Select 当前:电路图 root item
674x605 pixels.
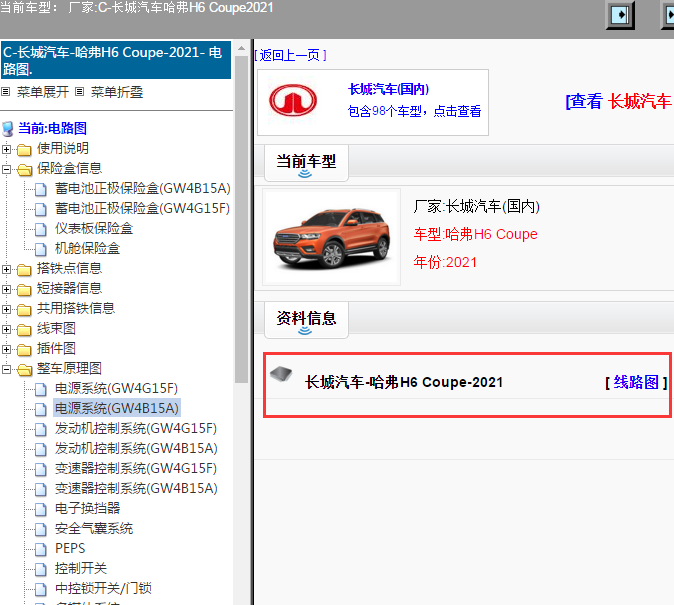point(52,128)
